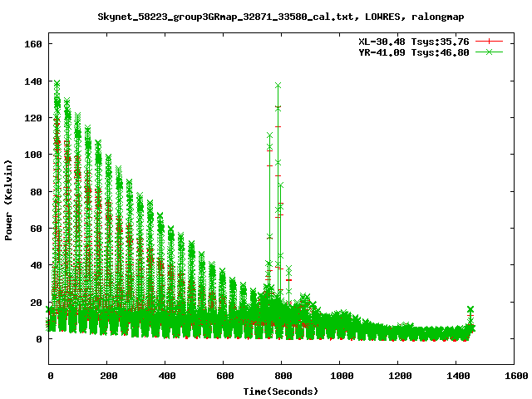Click the y-axis tick label 40
Viewport: 532px width, 399px height.
pyautogui.click(x=36, y=265)
